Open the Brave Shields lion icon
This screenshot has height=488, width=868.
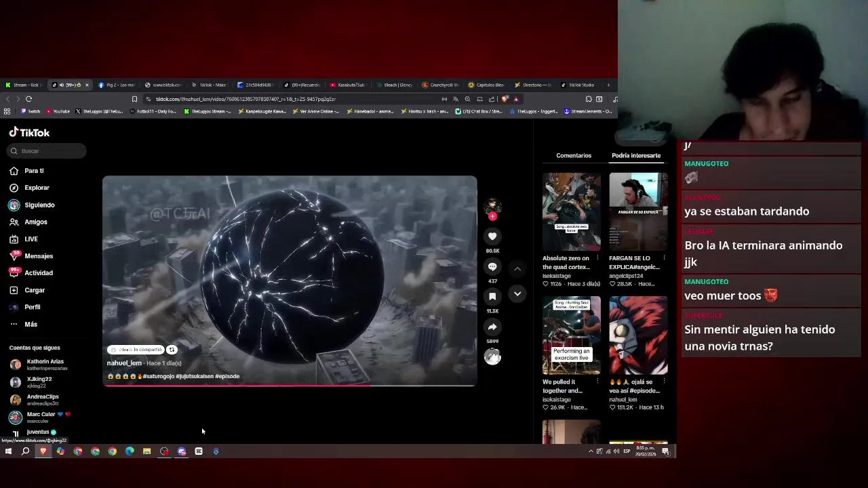(505, 99)
